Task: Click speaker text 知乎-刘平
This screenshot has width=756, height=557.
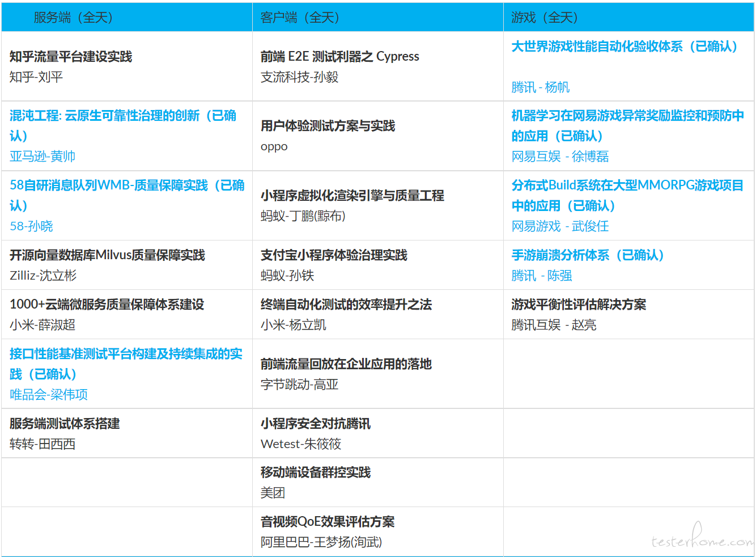Action: [x=36, y=77]
